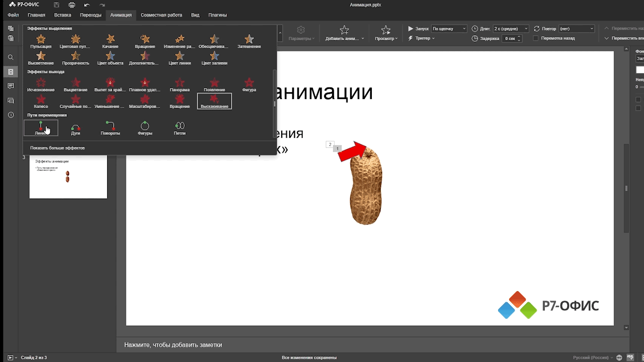
Task: Choose the Повороты motion path
Action: coord(110,128)
